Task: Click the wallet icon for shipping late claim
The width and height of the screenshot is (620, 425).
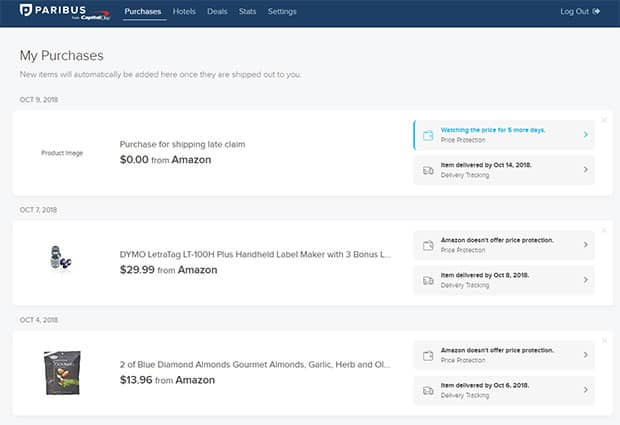Action: click(x=428, y=135)
